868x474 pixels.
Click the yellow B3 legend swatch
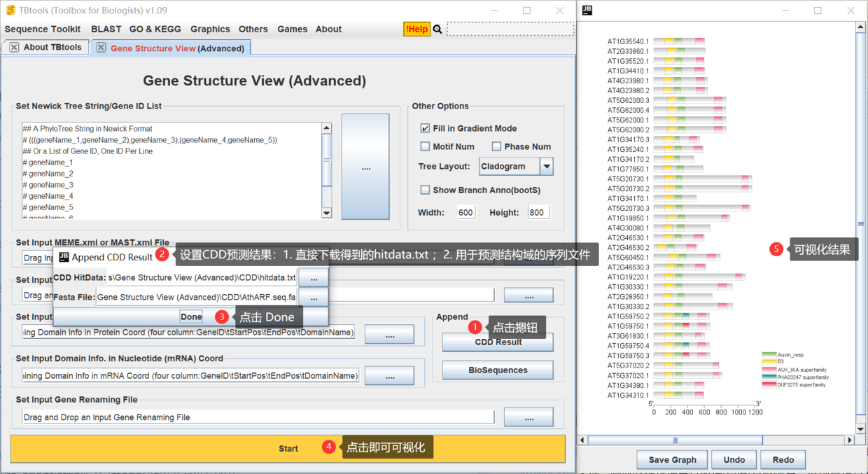pos(769,362)
